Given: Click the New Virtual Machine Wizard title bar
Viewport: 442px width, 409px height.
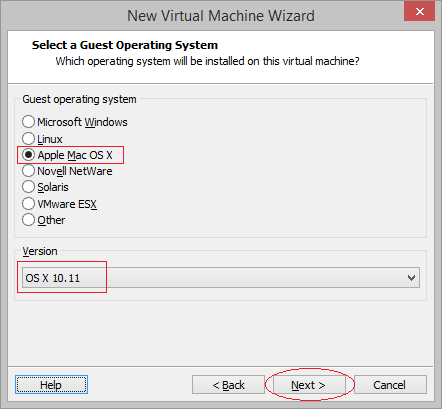Looking at the screenshot, I should pyautogui.click(x=221, y=16).
